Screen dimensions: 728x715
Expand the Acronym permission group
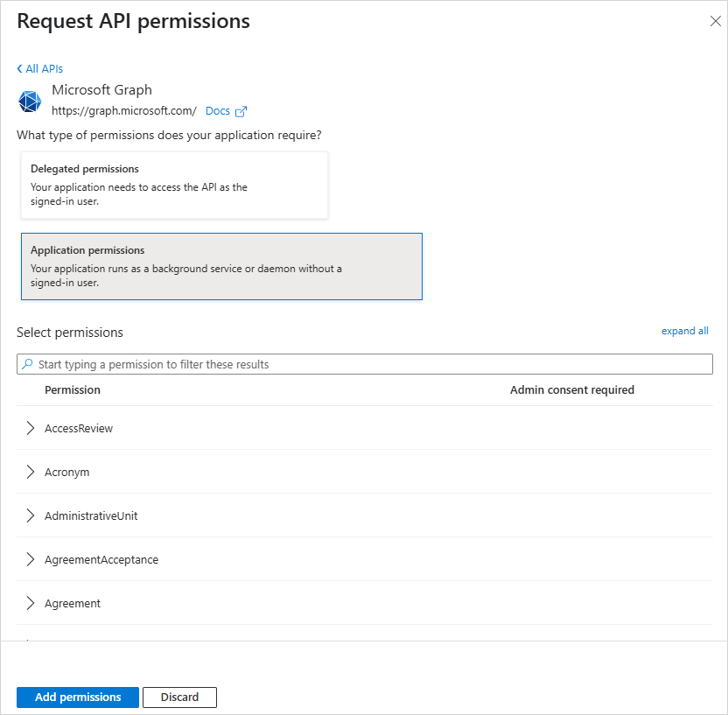coord(31,472)
